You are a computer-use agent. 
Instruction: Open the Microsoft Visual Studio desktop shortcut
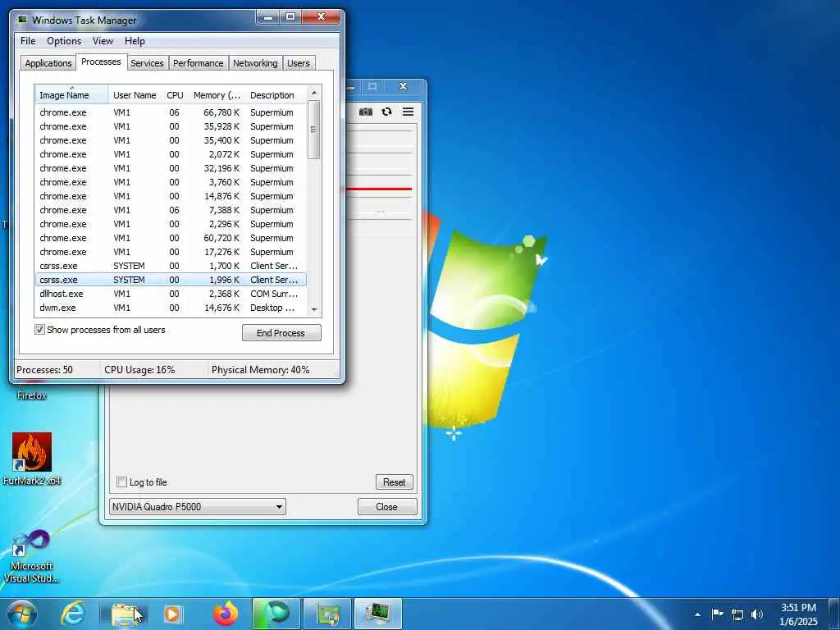pos(32,557)
